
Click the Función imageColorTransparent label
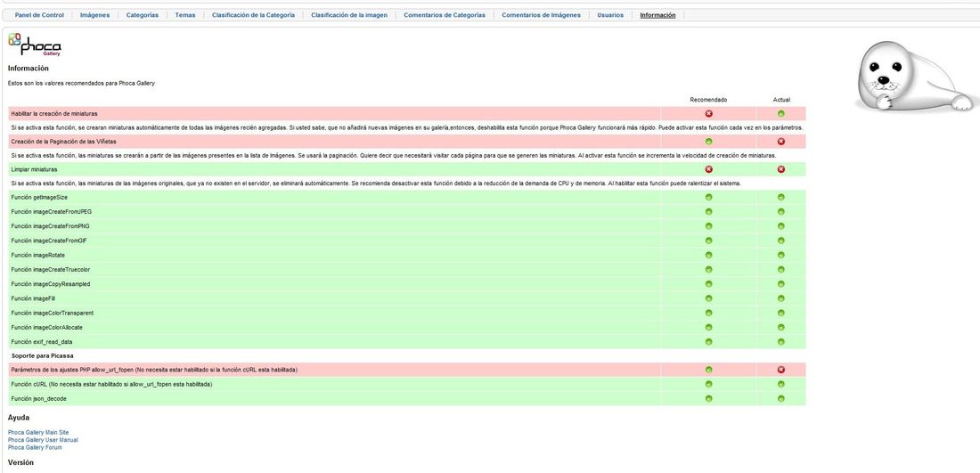pos(53,313)
